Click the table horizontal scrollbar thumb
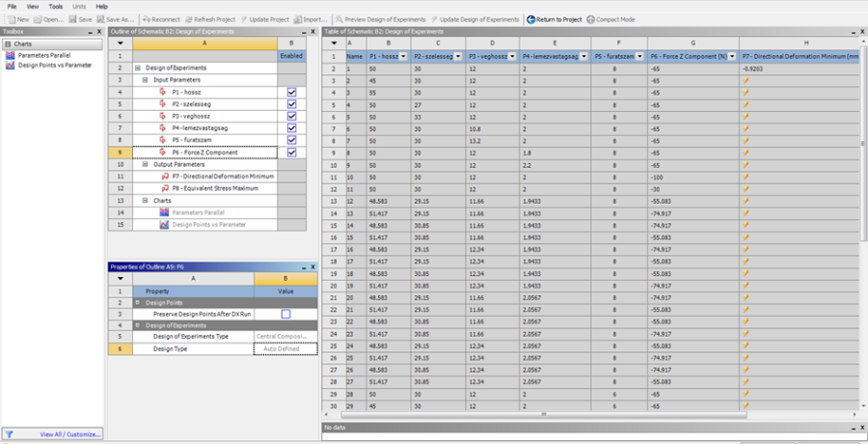 pos(544,414)
